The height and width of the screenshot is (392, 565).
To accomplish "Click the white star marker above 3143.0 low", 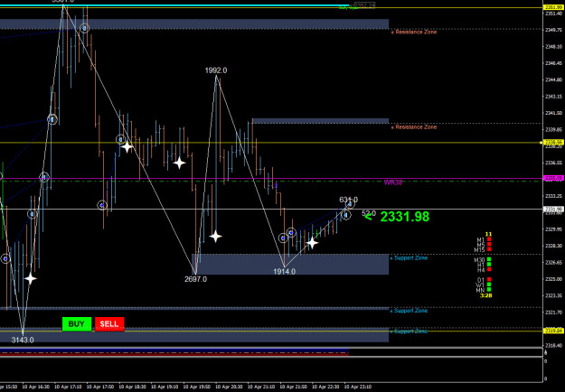I will (x=30, y=278).
